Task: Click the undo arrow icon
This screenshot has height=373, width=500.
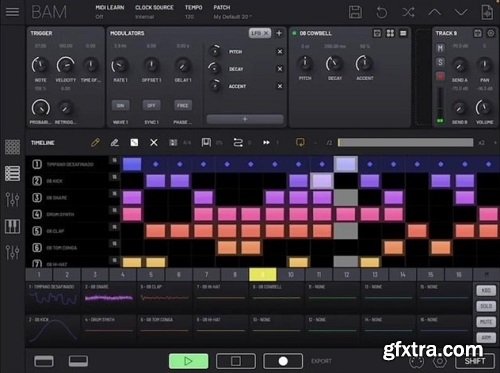Action: (x=382, y=13)
